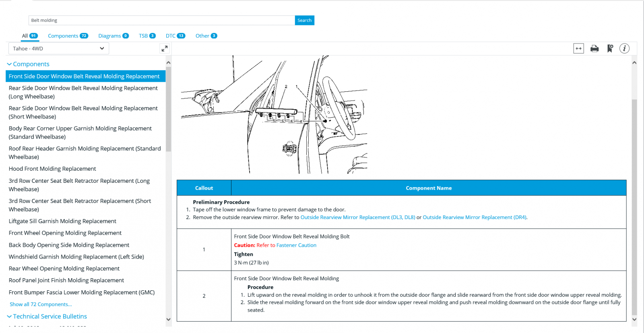Open Liftgate Sill Garnish Molding Replacement
The width and height of the screenshot is (644, 333).
[62, 221]
